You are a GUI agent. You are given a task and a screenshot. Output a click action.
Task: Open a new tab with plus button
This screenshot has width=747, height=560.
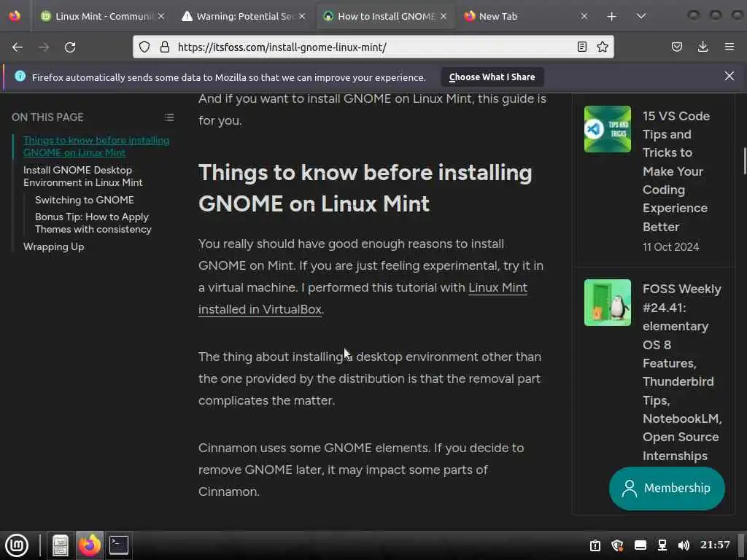tap(612, 17)
